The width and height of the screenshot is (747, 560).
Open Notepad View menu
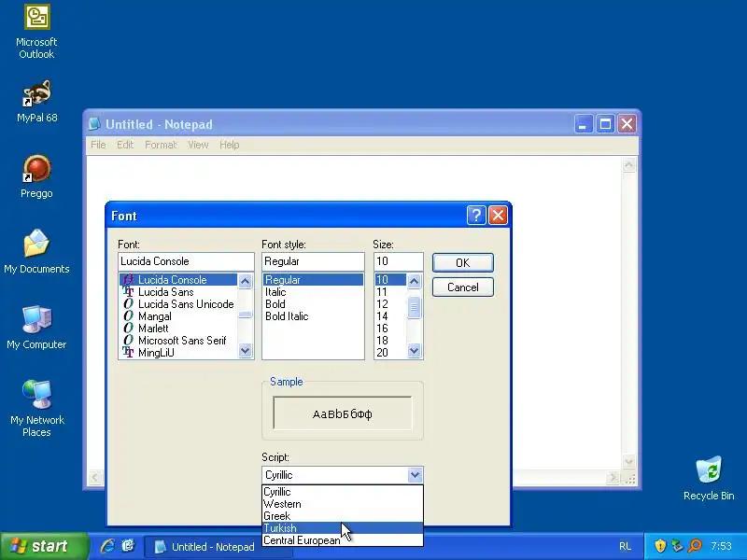pos(198,145)
